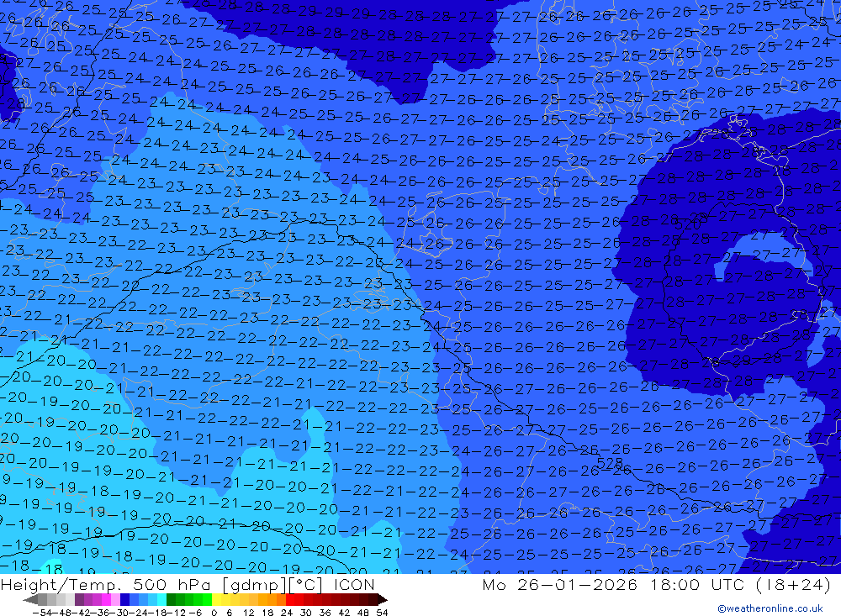Open the weatheronline.co.uk copyright link
Viewport: 841px width, 616px height.
770,608
